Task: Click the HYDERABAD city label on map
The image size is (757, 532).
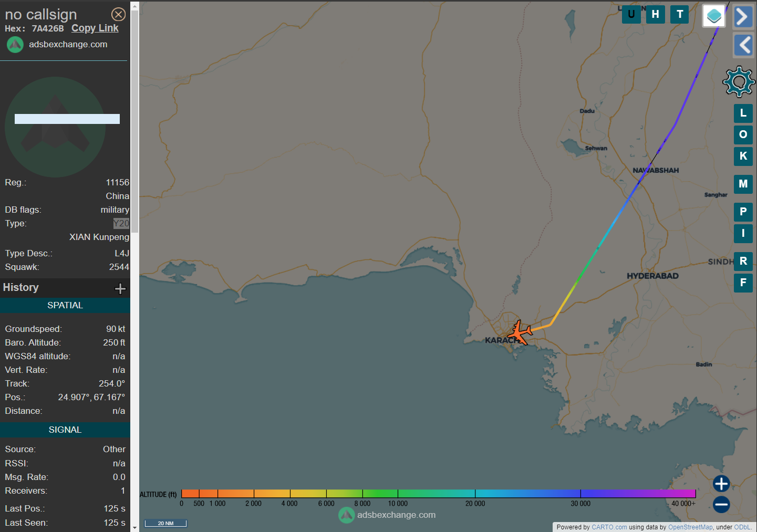Action: 652,276
